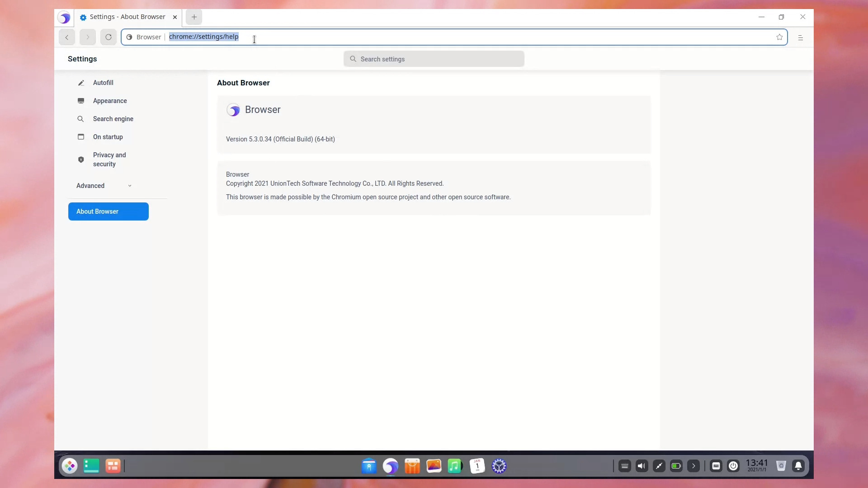The width and height of the screenshot is (868, 488).
Task: Launch the Music app from the dock
Action: pos(455,466)
